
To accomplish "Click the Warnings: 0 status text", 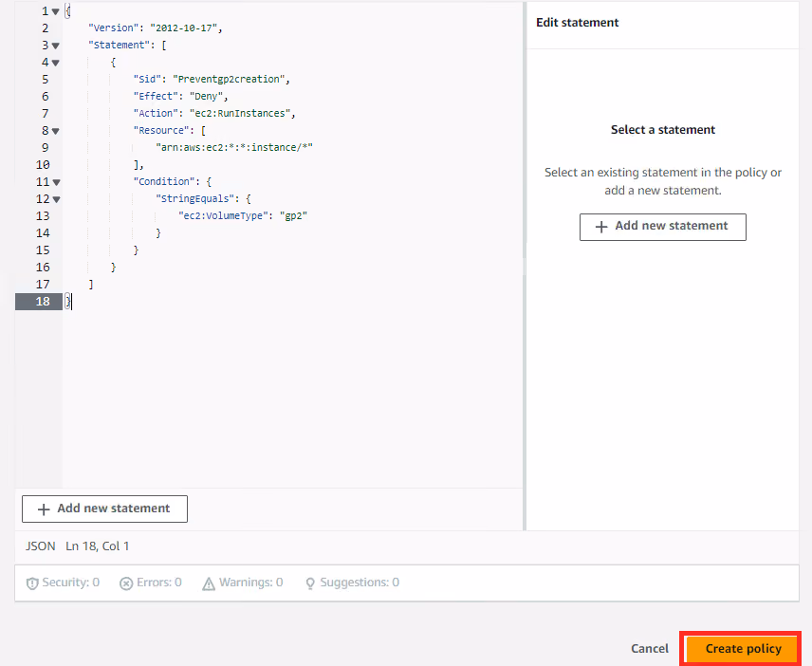I will [250, 583].
